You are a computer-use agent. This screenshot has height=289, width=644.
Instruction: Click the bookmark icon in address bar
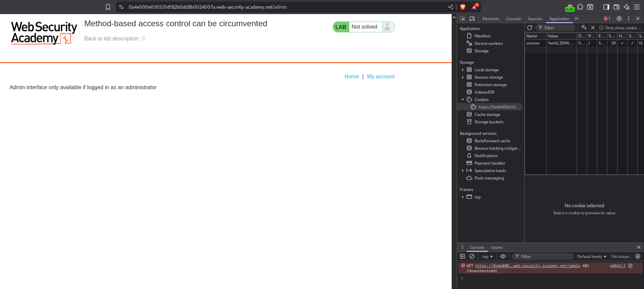point(108,7)
